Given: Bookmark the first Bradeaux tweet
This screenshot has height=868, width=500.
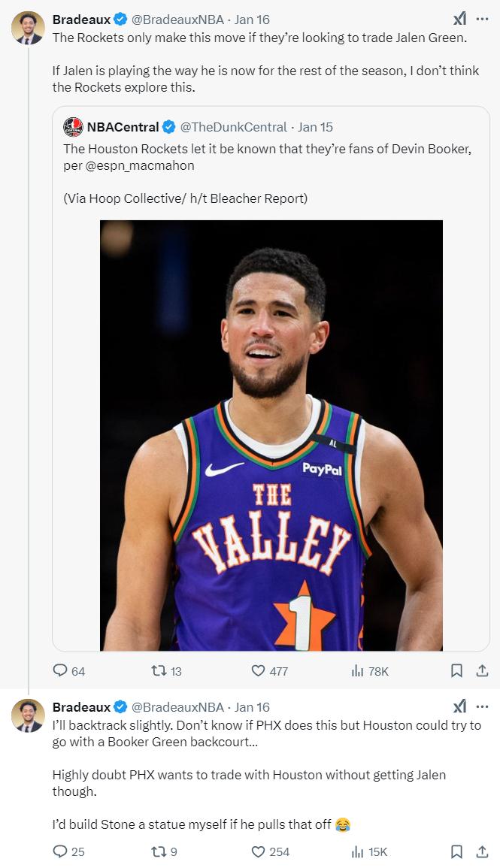Looking at the screenshot, I should [x=456, y=670].
